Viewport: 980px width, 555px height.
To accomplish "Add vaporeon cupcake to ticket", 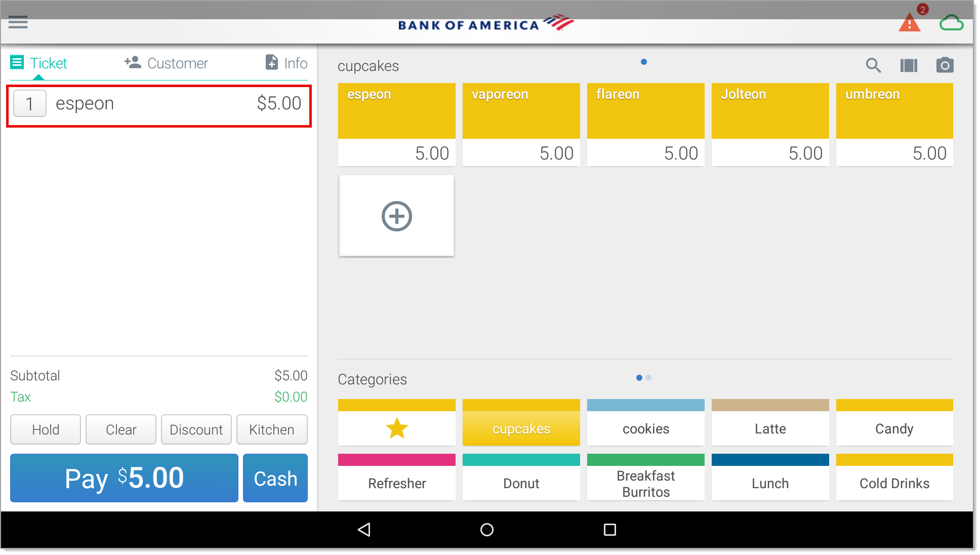I will click(x=521, y=125).
